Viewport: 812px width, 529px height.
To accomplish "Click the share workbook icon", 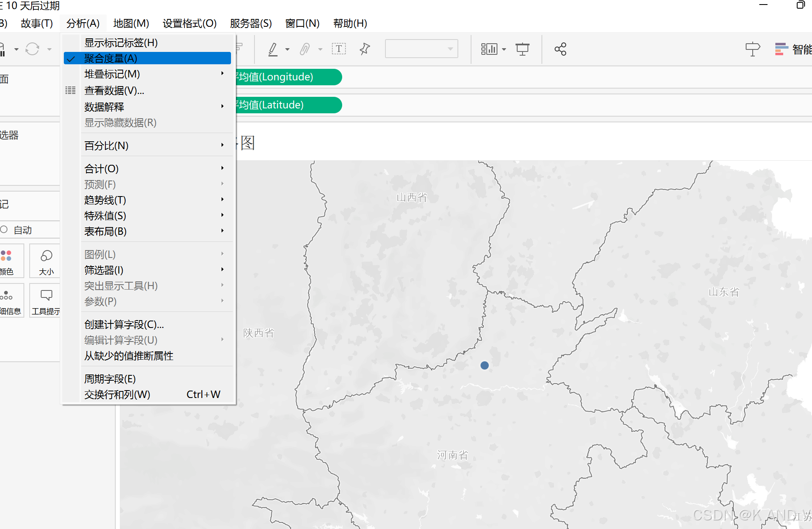I will click(x=560, y=49).
